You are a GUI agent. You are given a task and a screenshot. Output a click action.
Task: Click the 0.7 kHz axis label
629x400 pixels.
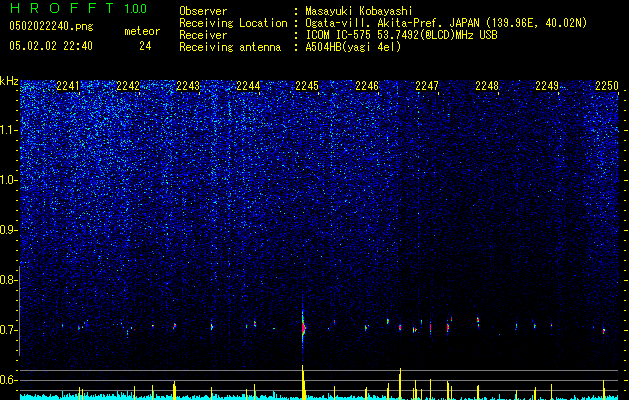[x=9, y=330]
